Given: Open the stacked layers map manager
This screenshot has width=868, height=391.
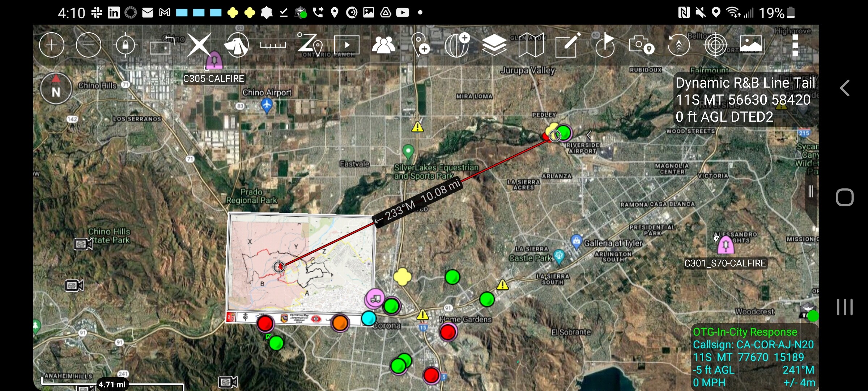Looking at the screenshot, I should click(x=494, y=45).
